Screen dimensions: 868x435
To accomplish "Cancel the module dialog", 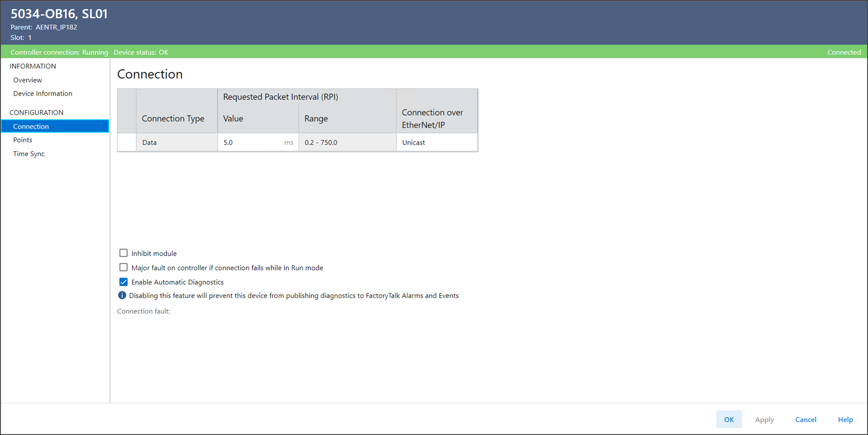I will click(x=805, y=419).
